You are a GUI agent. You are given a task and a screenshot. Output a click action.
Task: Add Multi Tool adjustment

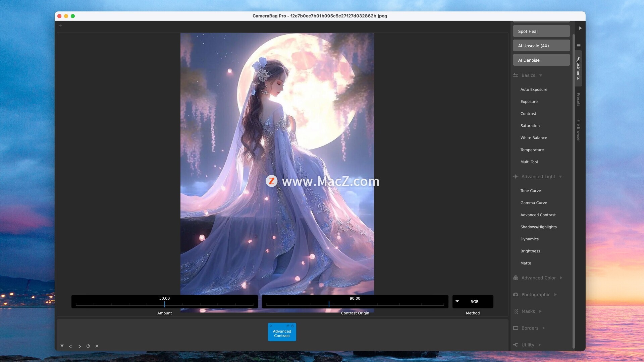(529, 162)
